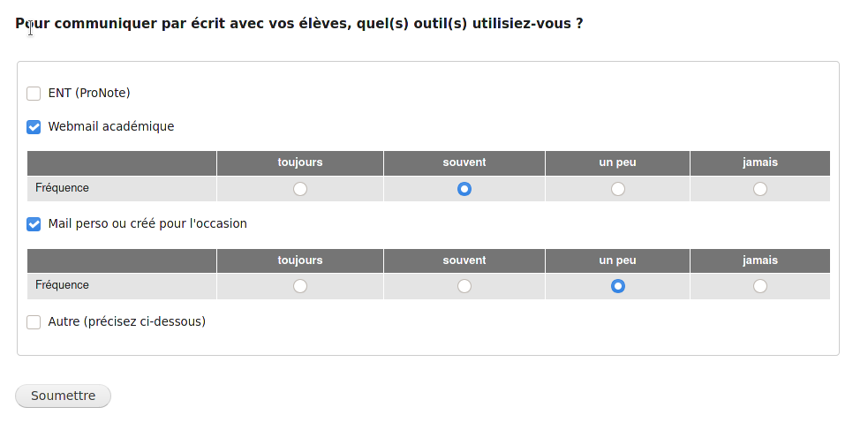Image resolution: width=868 pixels, height=430 pixels.
Task: Check the Autre (précisez ci-dessous) checkbox
Action: pyautogui.click(x=34, y=322)
